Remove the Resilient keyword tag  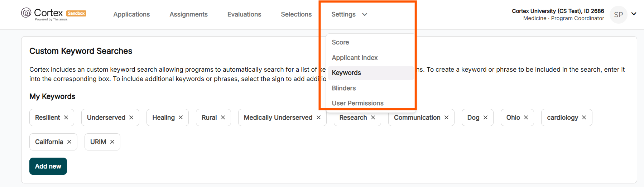coord(66,118)
